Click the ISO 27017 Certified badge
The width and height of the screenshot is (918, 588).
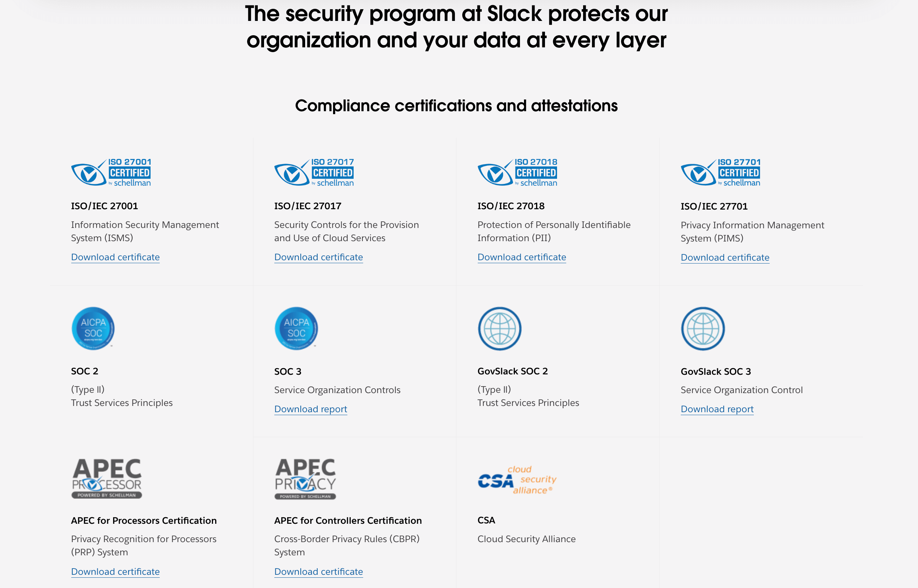tap(314, 173)
